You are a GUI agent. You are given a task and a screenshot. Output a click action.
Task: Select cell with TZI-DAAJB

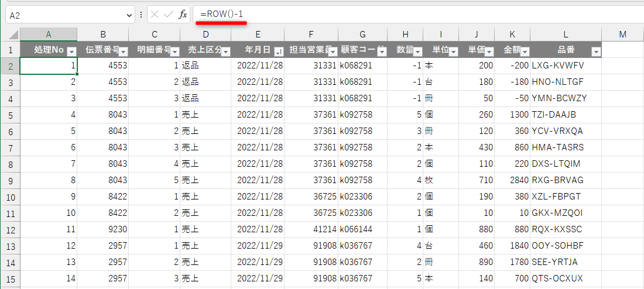point(566,115)
